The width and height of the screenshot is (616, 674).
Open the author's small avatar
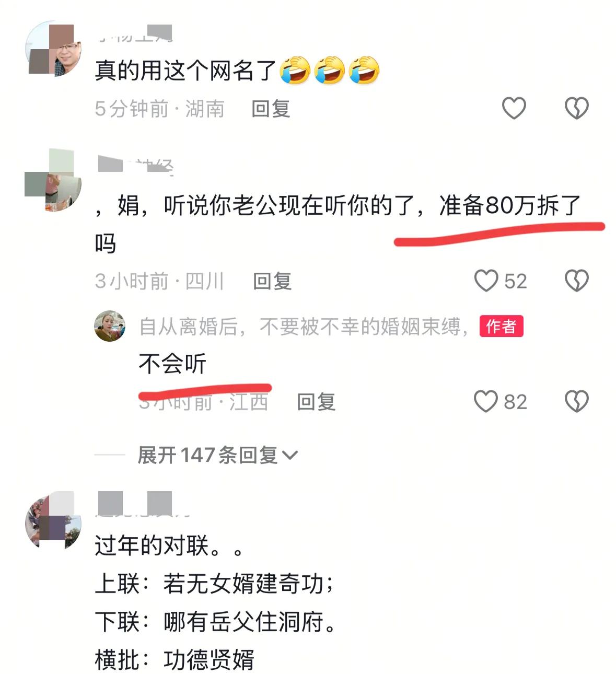pos(110,326)
